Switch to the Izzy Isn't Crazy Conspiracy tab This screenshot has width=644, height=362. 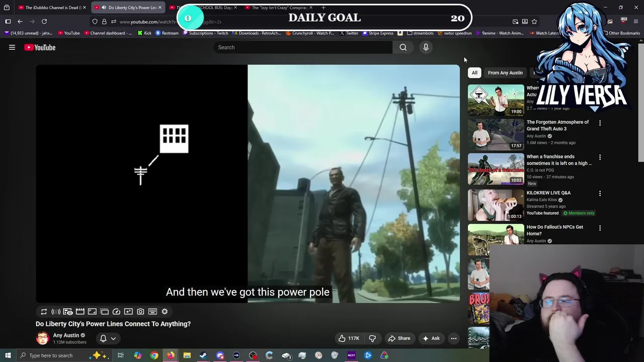point(278,8)
